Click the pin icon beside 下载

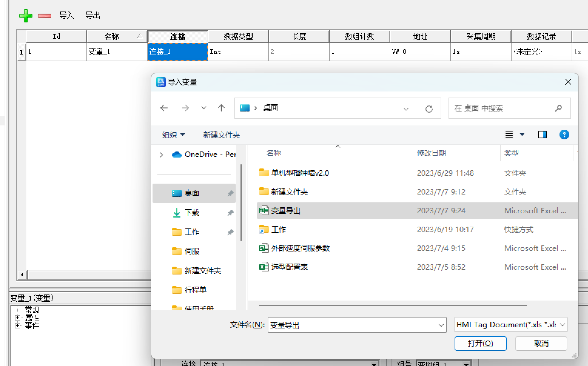pyautogui.click(x=230, y=213)
